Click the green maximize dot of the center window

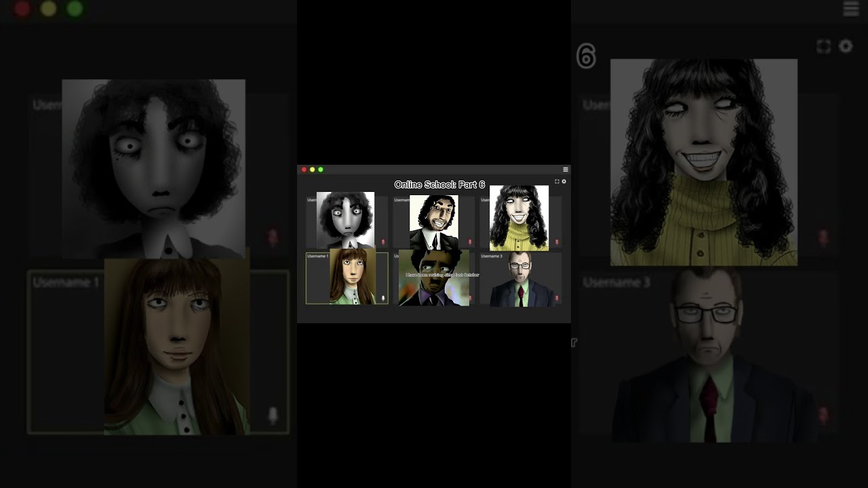point(321,169)
